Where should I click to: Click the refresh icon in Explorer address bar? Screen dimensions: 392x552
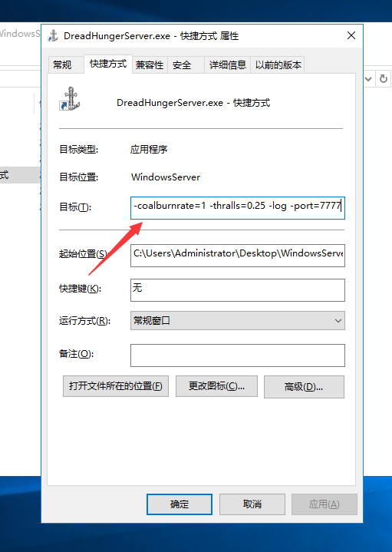tap(384, 79)
